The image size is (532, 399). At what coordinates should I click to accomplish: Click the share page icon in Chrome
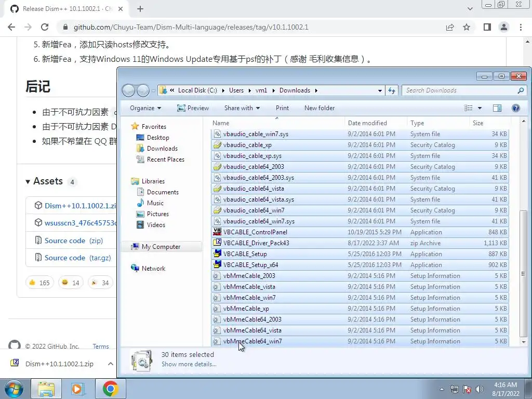coord(450,27)
